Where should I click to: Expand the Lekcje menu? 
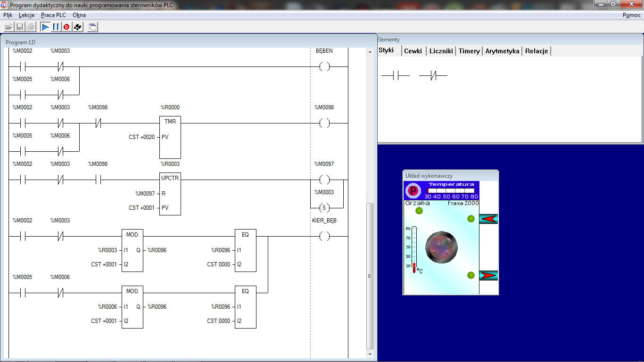tap(27, 15)
